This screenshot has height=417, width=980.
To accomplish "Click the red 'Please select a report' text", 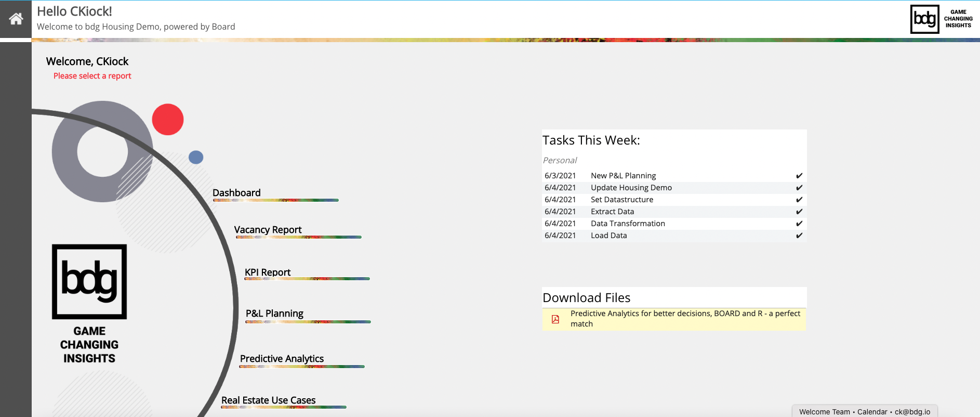I will 92,76.
